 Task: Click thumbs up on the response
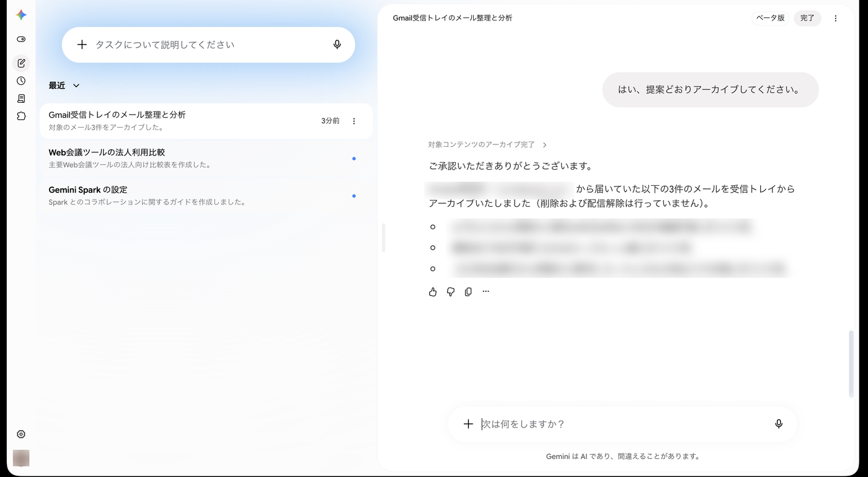point(433,292)
